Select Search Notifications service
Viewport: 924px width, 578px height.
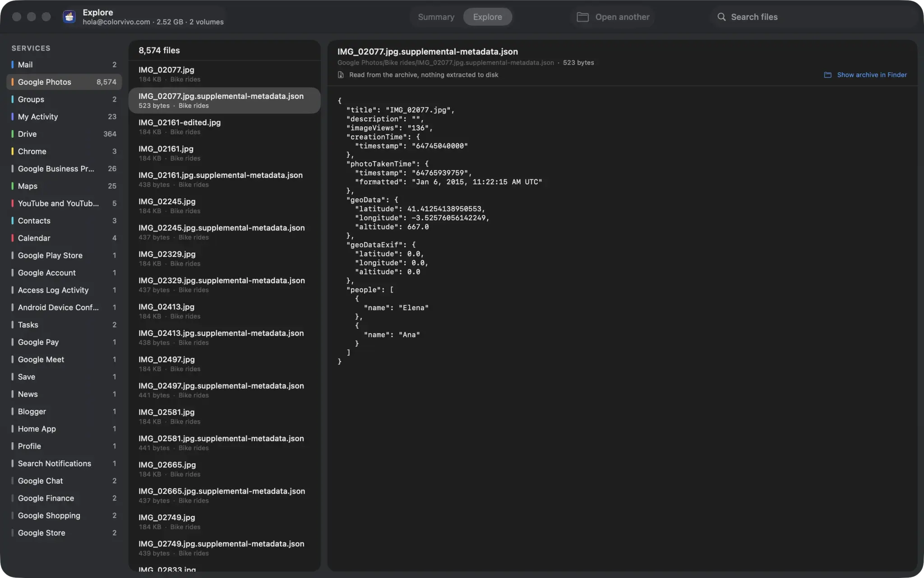coord(64,464)
